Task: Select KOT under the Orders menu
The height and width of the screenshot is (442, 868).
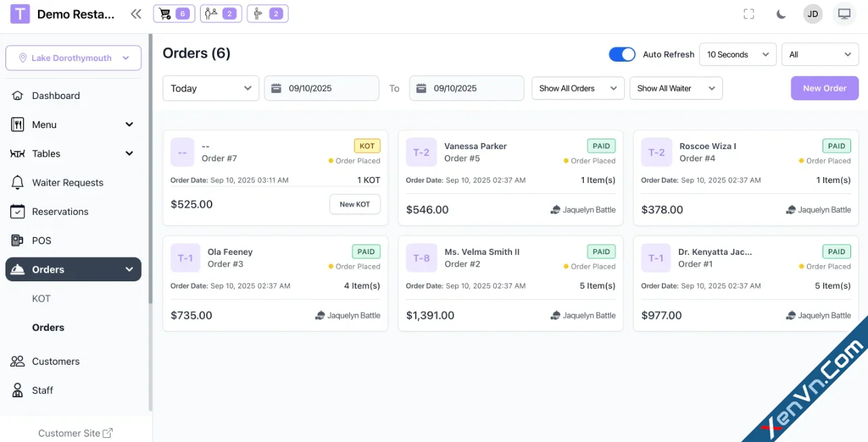Action: (41, 298)
